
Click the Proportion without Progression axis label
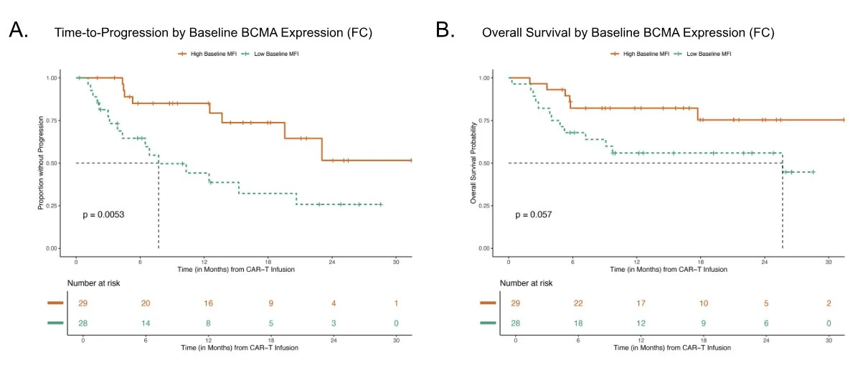pyautogui.click(x=42, y=163)
